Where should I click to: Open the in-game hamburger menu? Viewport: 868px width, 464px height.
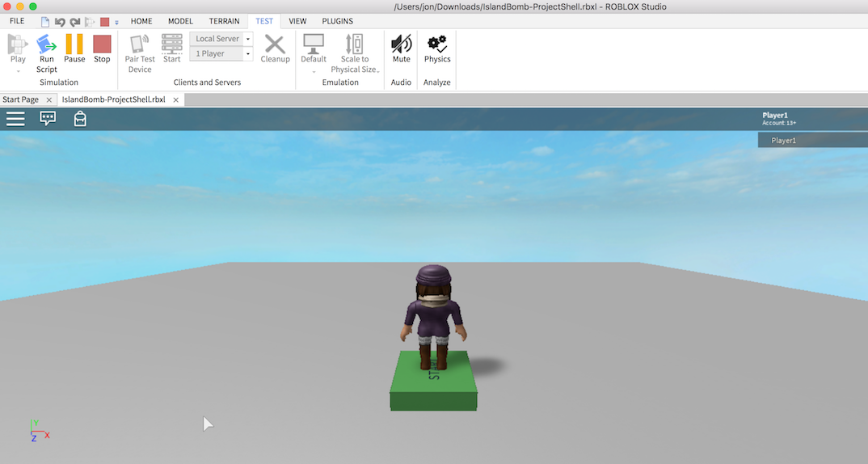tap(15, 119)
